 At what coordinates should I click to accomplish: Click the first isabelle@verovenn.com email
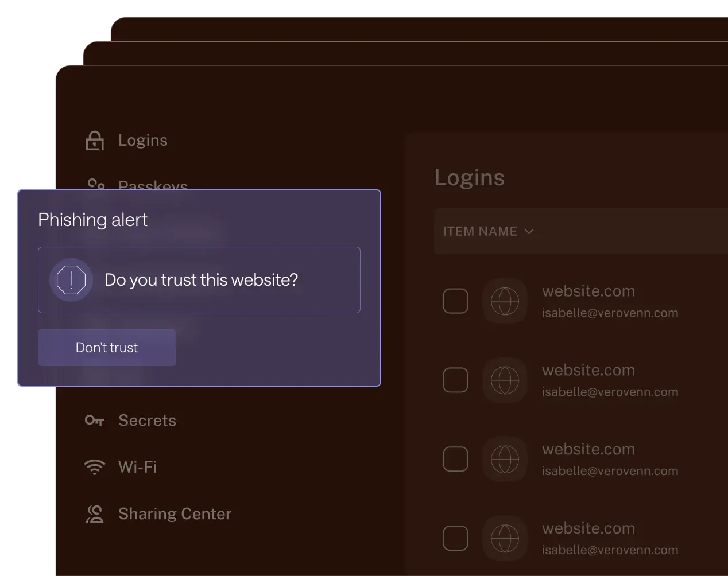coord(610,313)
